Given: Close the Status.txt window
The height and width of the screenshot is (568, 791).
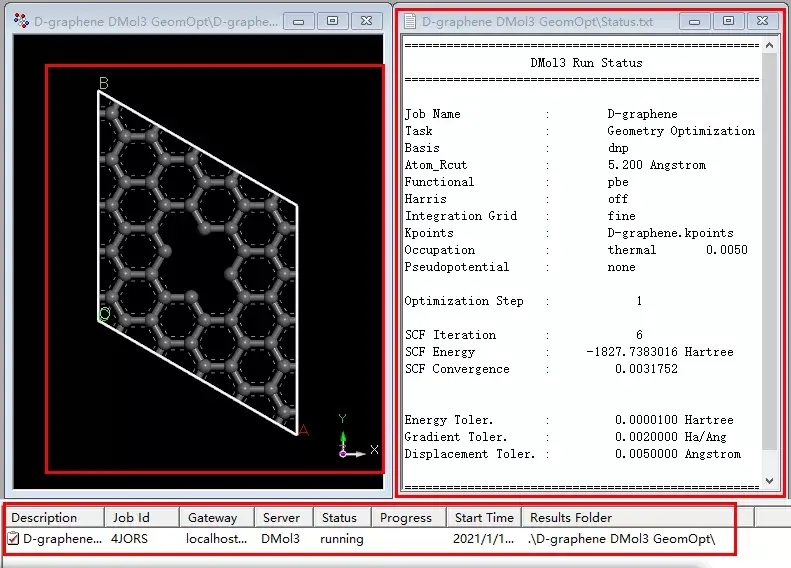Looking at the screenshot, I should coord(762,20).
